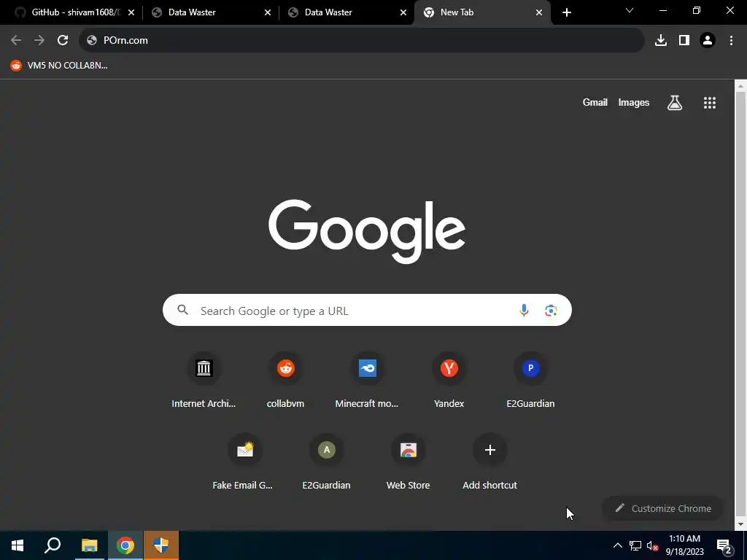The image size is (747, 560).
Task: Open the Internet Archive shortcut
Action: coord(204,381)
